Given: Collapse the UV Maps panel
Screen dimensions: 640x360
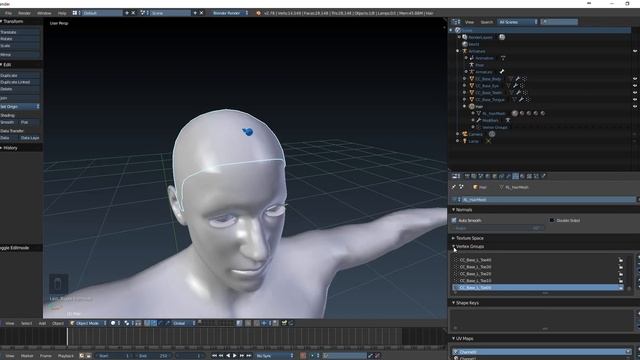Looking at the screenshot, I should [x=453, y=338].
